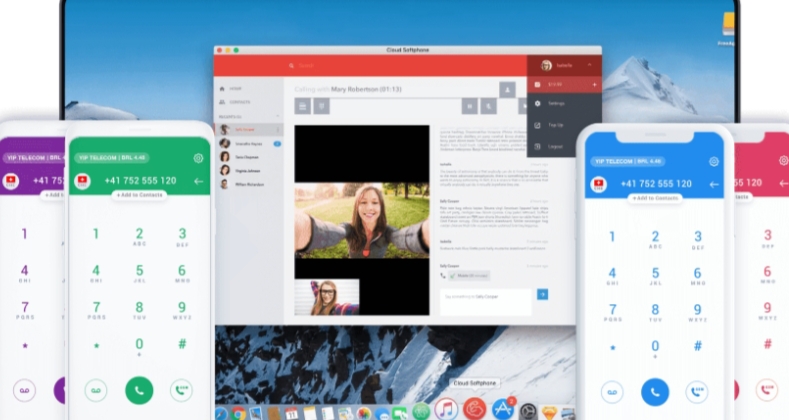Choose Logout from the user menu
789x420 pixels.
555,146
